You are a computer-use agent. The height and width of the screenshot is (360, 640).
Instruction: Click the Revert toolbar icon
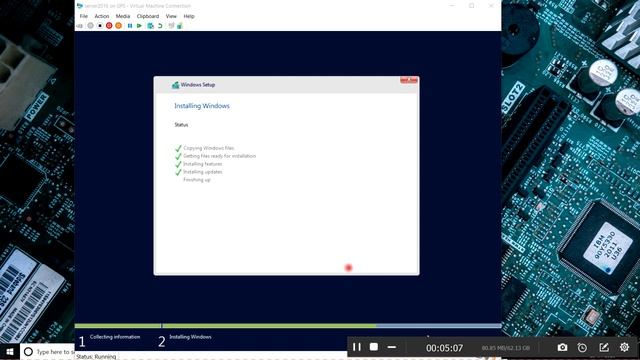(x=160, y=26)
